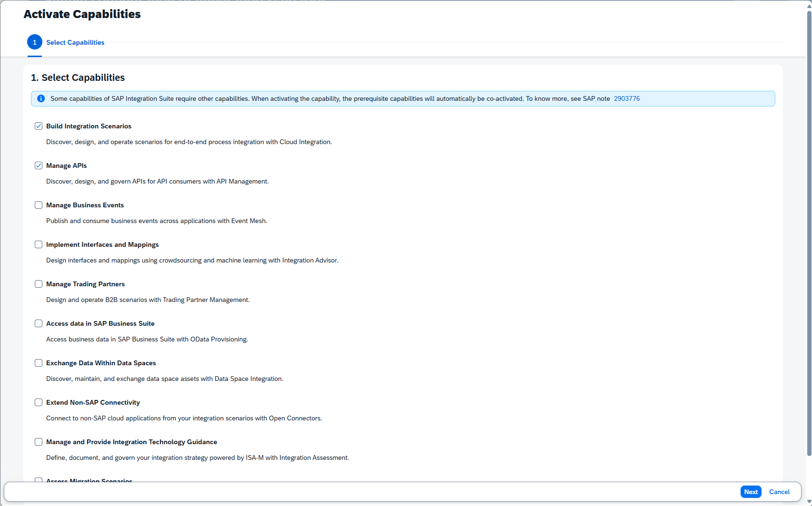Viewport: 812px width, 506px height.
Task: Select the Manage Trading Partners checkbox
Action: [x=39, y=284]
